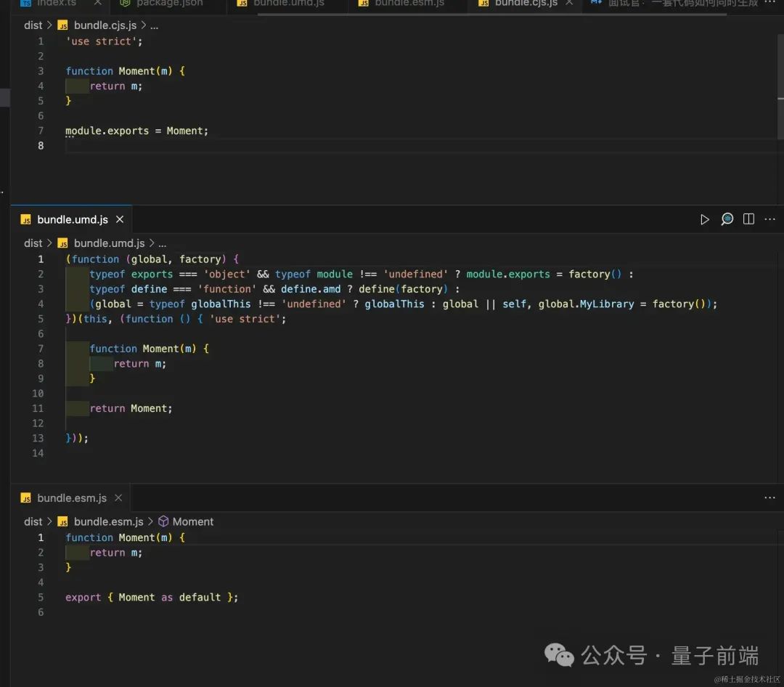Run the bundle.umd.js file with the play icon
The height and width of the screenshot is (687, 784).
tap(704, 219)
